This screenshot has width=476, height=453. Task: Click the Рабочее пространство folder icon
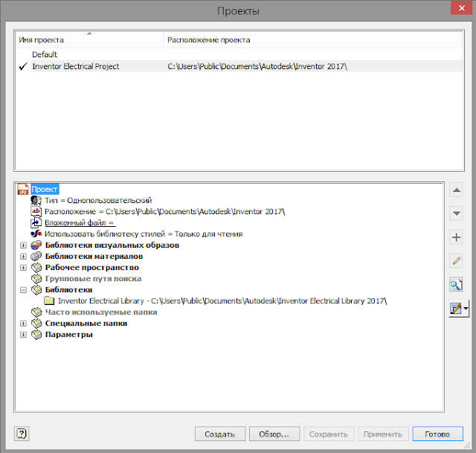coord(36,268)
